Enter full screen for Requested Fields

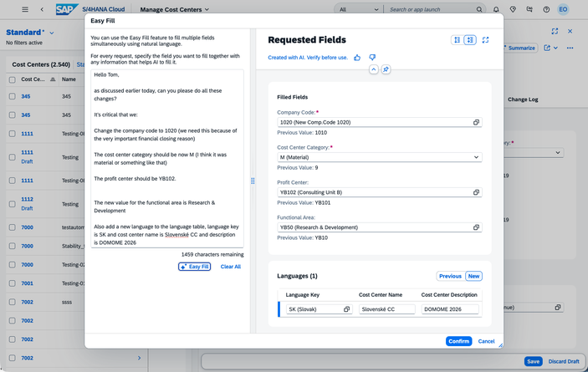point(485,40)
